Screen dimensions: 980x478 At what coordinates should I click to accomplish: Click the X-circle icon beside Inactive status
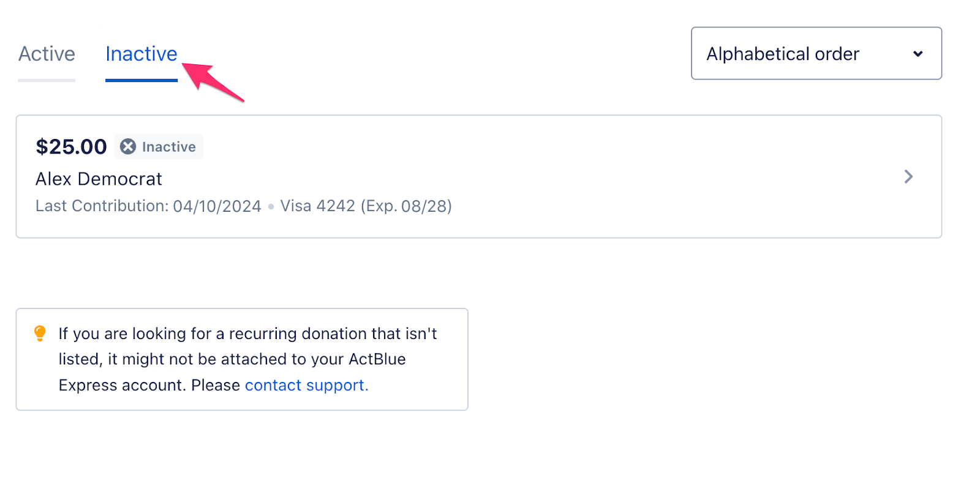tap(128, 147)
